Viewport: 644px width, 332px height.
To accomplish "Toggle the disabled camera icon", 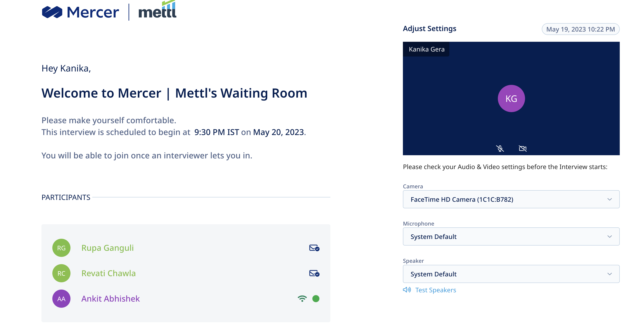I will [x=523, y=148].
